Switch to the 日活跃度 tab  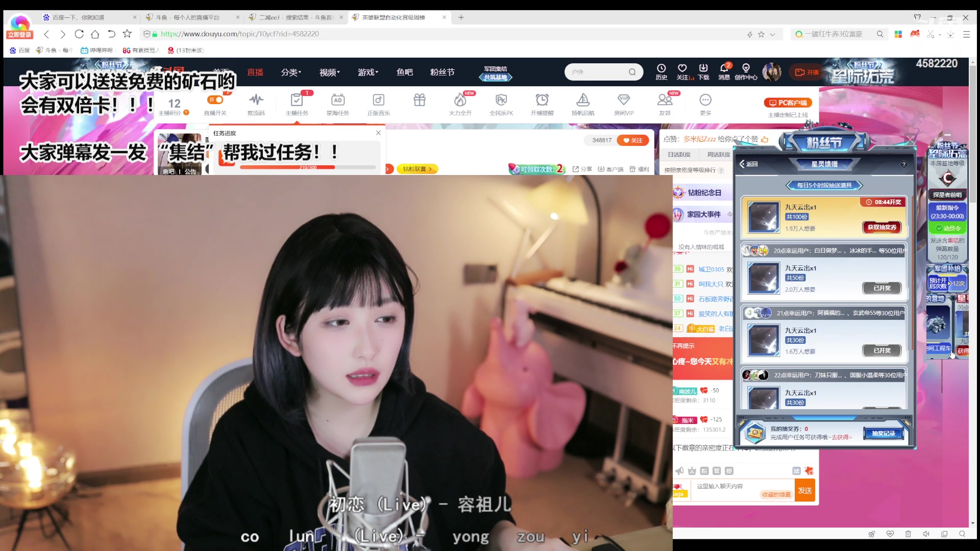(679, 155)
